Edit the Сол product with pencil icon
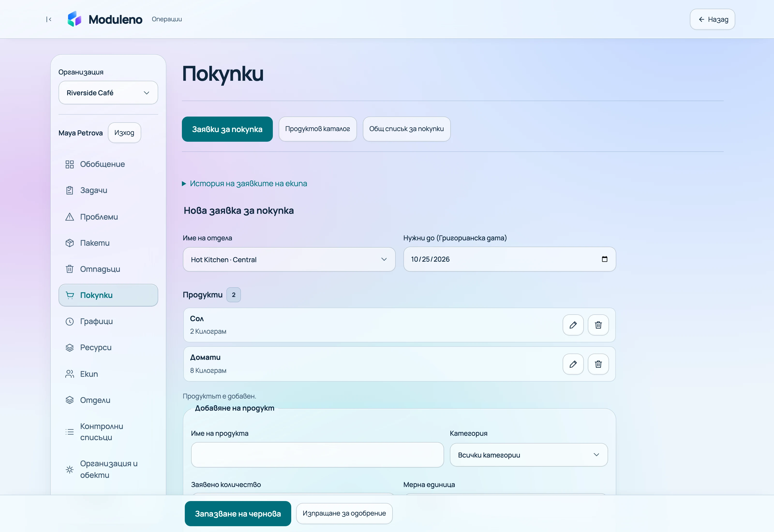This screenshot has height=532, width=774. (x=573, y=325)
